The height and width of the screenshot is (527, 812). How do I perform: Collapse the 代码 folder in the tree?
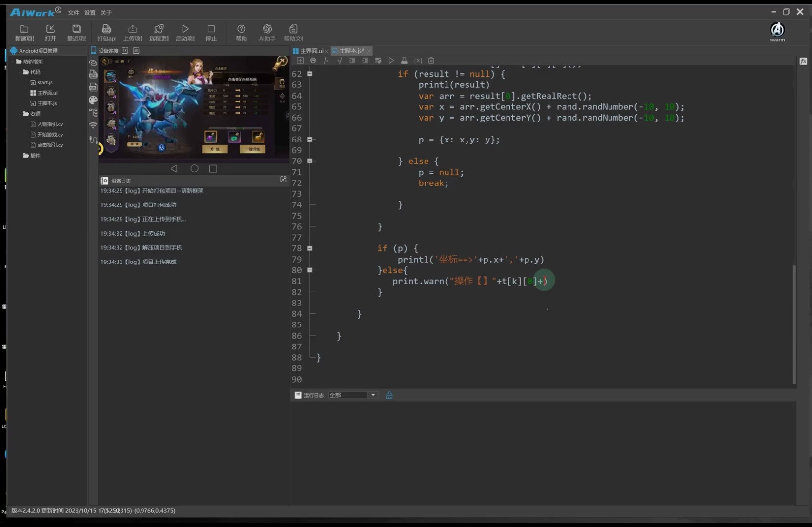[x=20, y=72]
